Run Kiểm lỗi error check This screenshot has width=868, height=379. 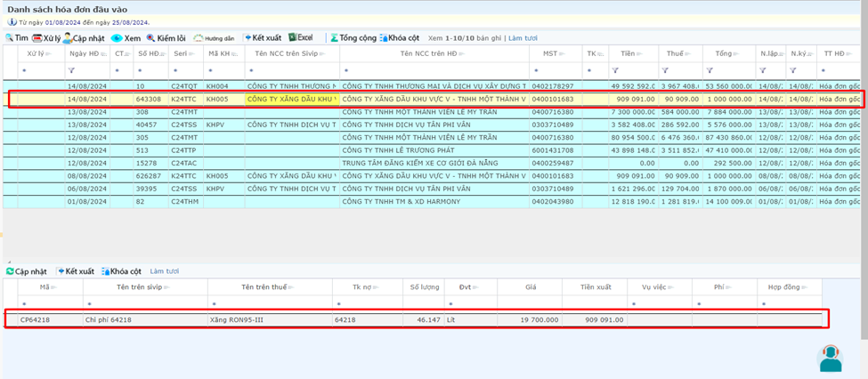(151, 38)
